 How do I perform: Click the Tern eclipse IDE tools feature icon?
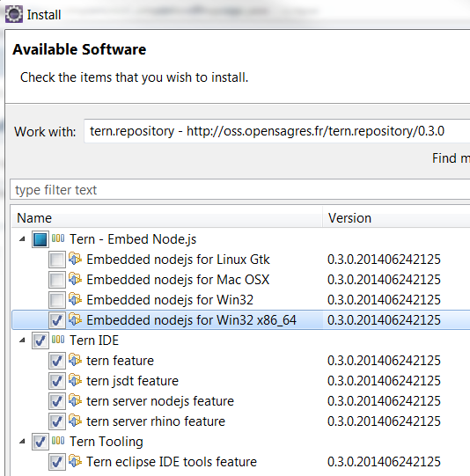tap(75, 461)
